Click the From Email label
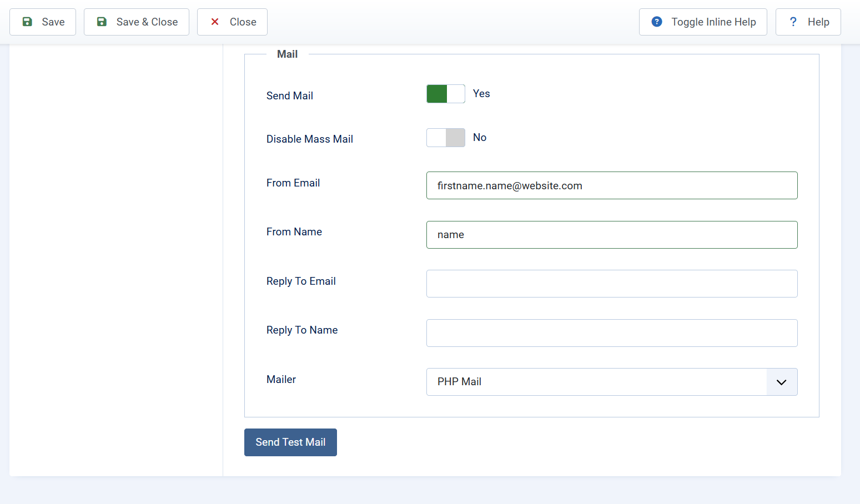The image size is (860, 504). click(293, 183)
